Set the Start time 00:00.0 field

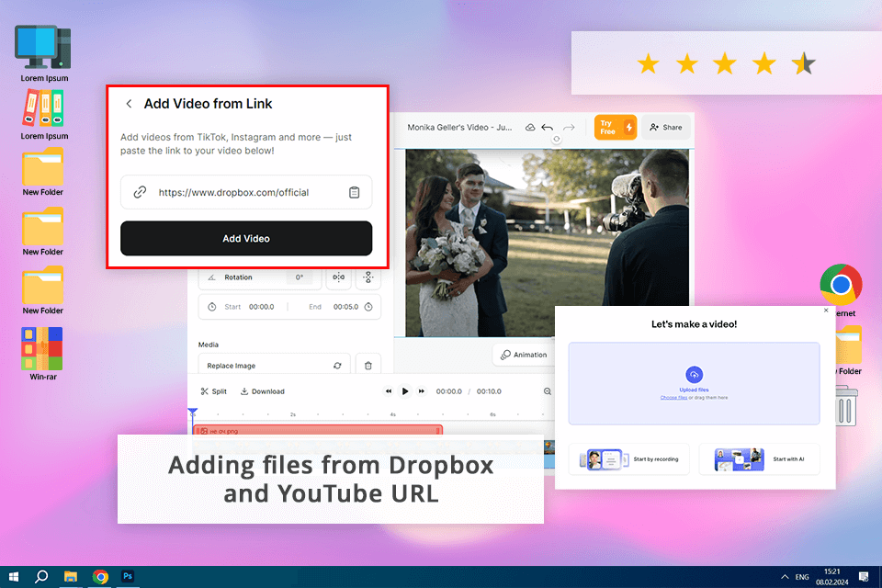pos(262,307)
